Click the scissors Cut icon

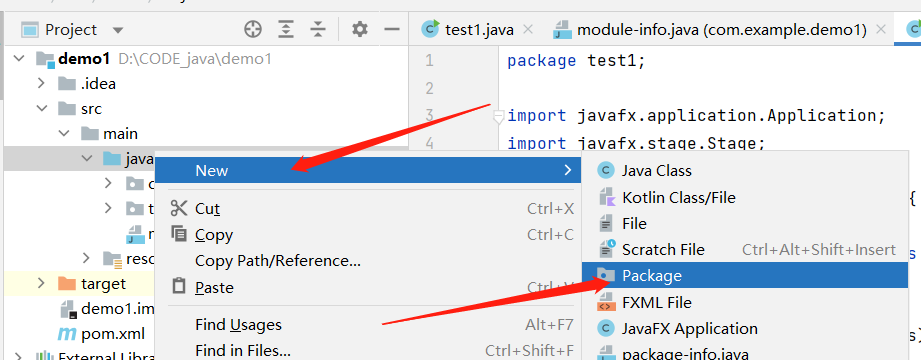178,208
